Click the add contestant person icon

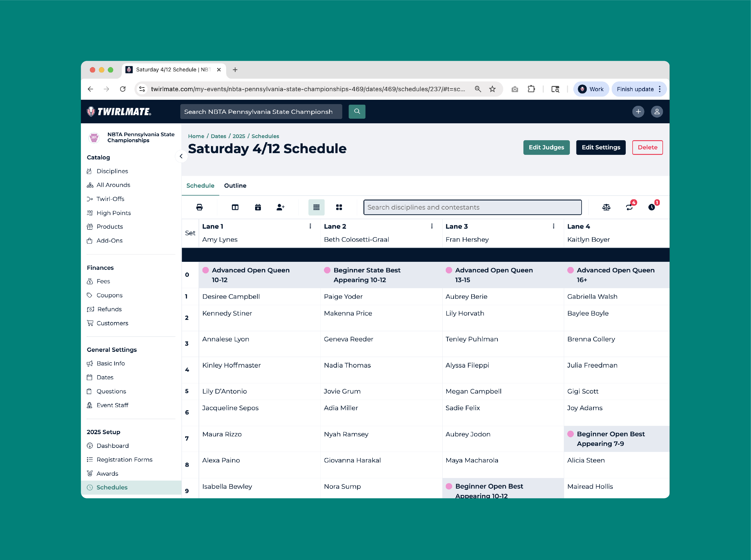pyautogui.click(x=280, y=207)
